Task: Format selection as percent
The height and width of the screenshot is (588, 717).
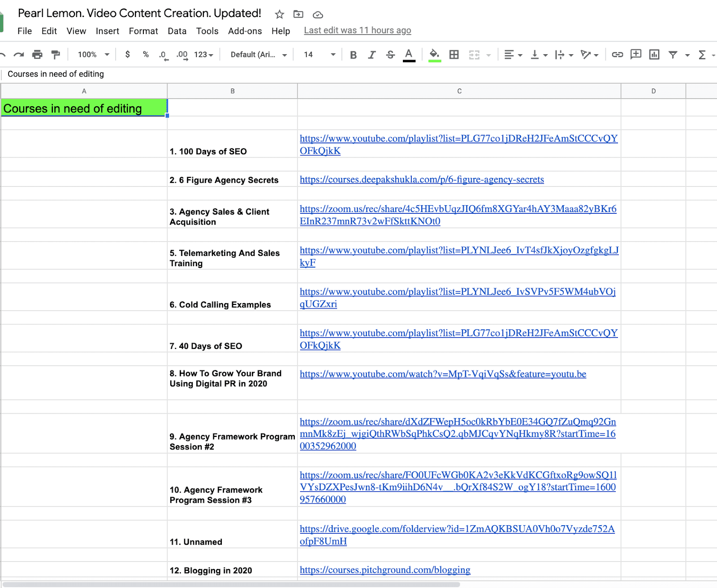Action: (146, 55)
